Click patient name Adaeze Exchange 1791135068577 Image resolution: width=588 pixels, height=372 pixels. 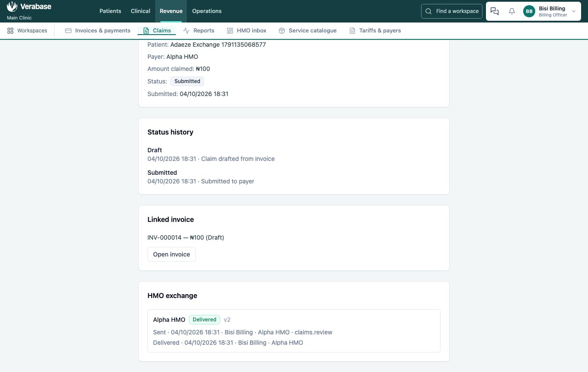pos(218,45)
